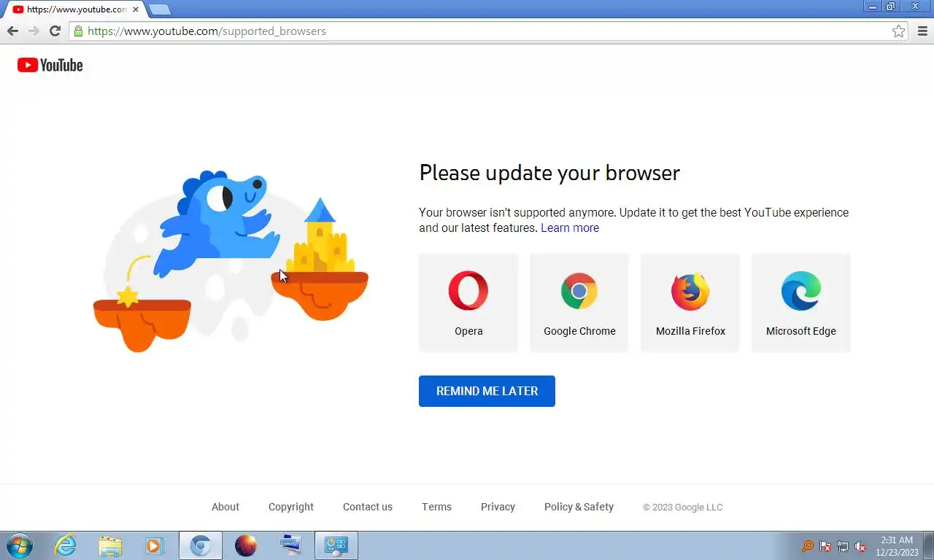Launch Internet Explorer from taskbar
This screenshot has height=560, width=934.
point(66,545)
